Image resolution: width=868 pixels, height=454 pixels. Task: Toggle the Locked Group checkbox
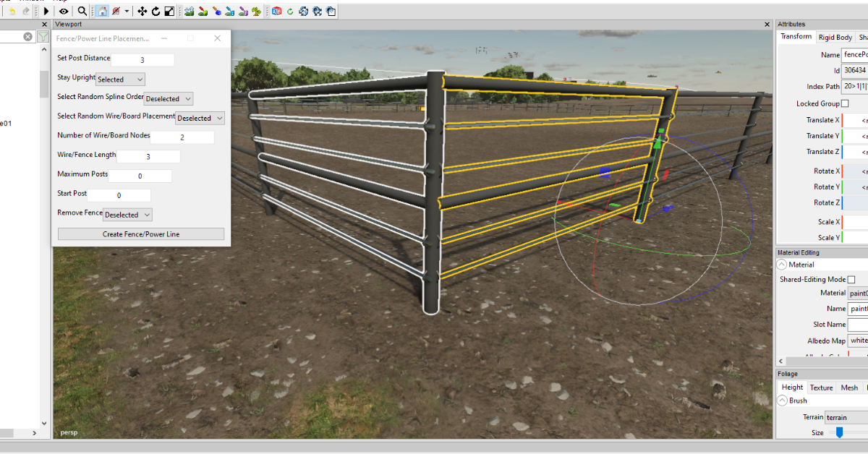pos(844,104)
